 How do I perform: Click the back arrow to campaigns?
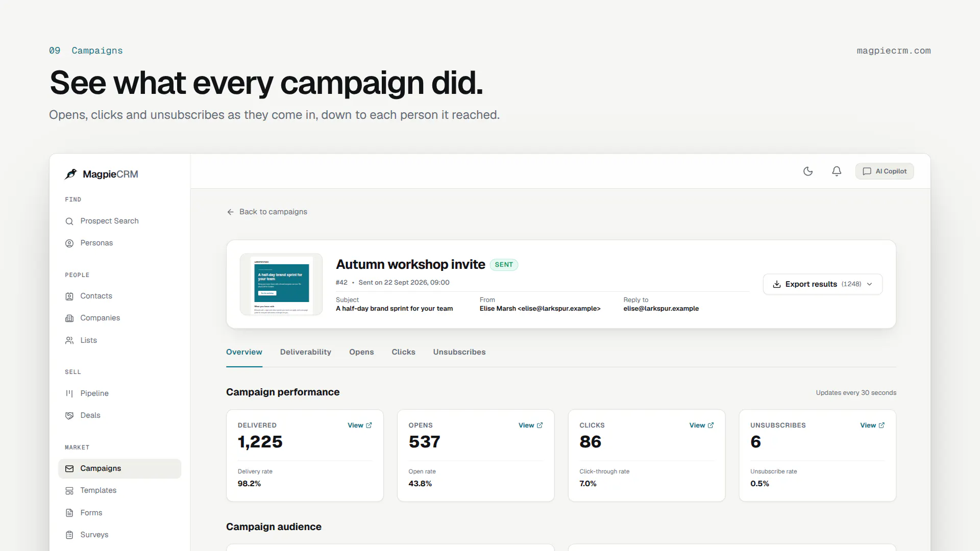tap(230, 212)
